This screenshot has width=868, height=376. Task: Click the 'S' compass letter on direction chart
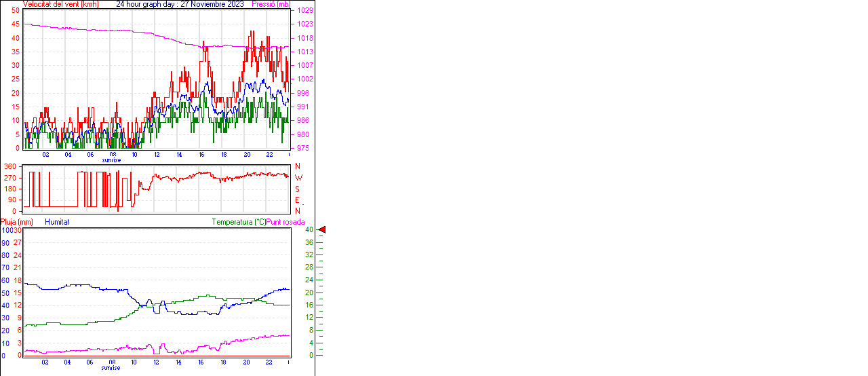297,189
